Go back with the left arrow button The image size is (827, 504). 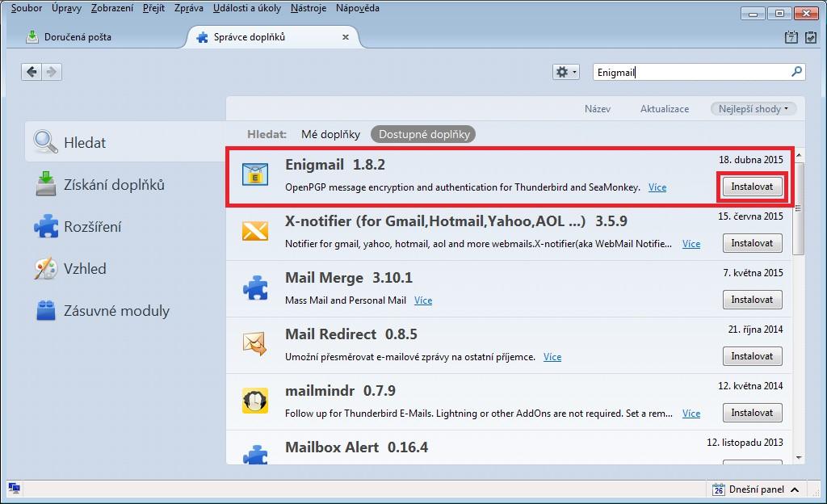coord(31,72)
